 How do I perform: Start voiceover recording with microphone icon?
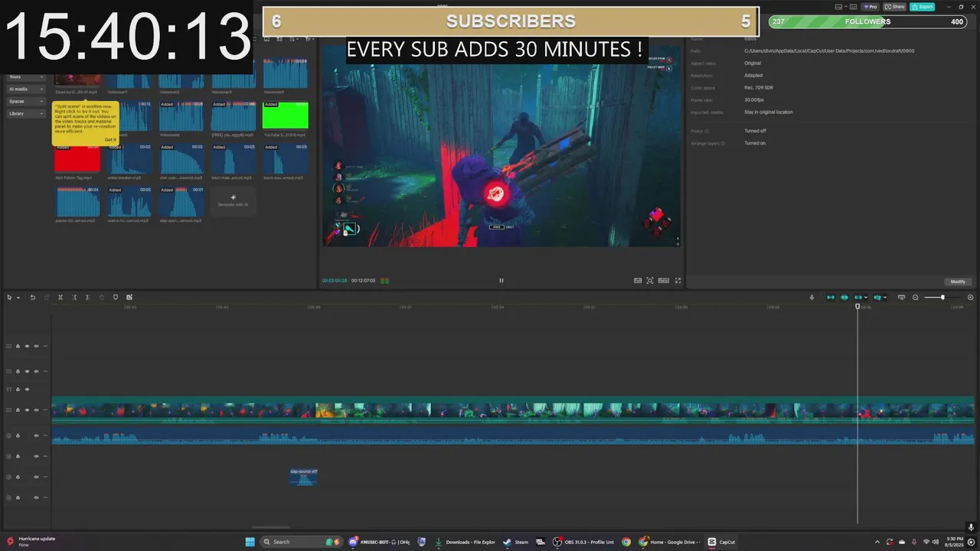pyautogui.click(x=812, y=297)
